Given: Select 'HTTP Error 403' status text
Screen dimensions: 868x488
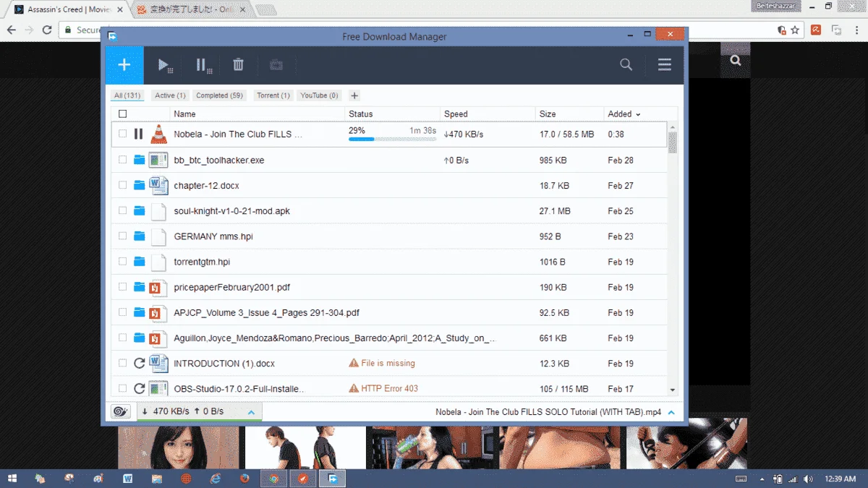Looking at the screenshot, I should coord(389,388).
